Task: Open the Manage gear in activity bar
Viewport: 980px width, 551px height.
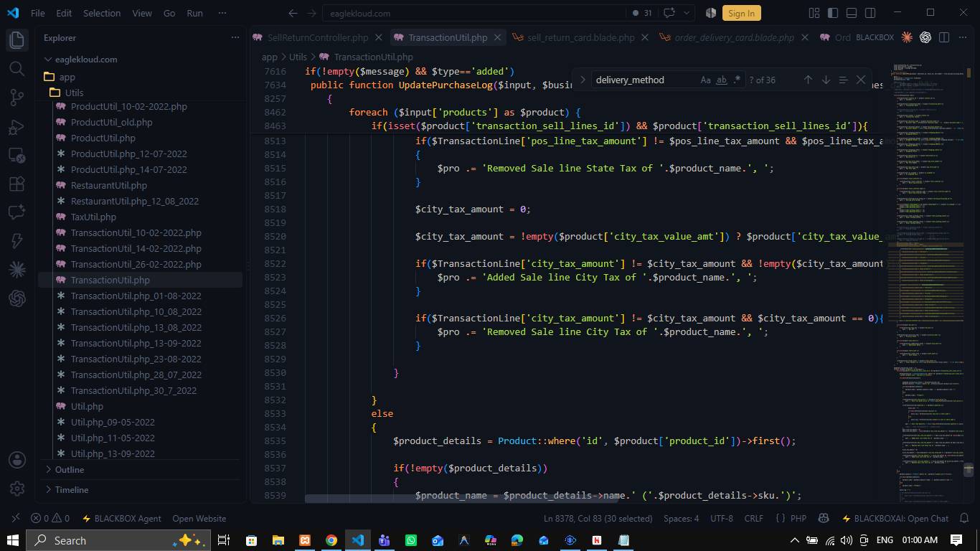Action: [17, 489]
